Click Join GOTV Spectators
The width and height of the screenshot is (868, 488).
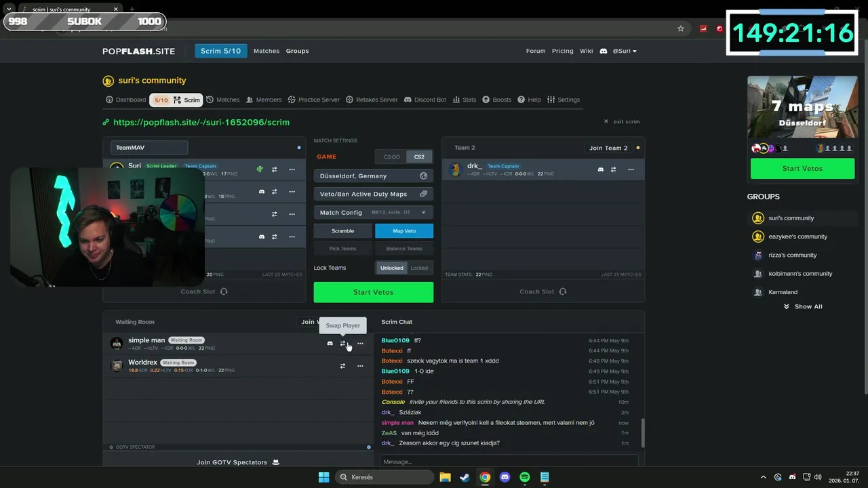tap(238, 462)
